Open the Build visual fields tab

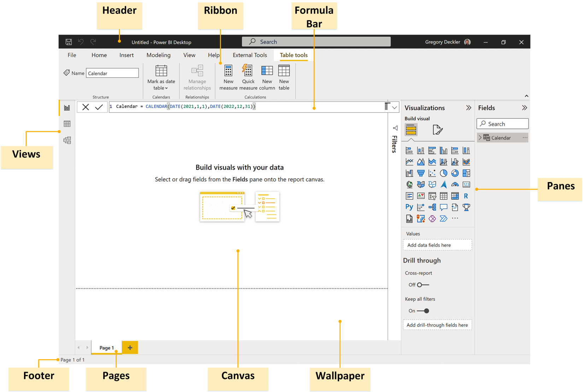click(411, 130)
